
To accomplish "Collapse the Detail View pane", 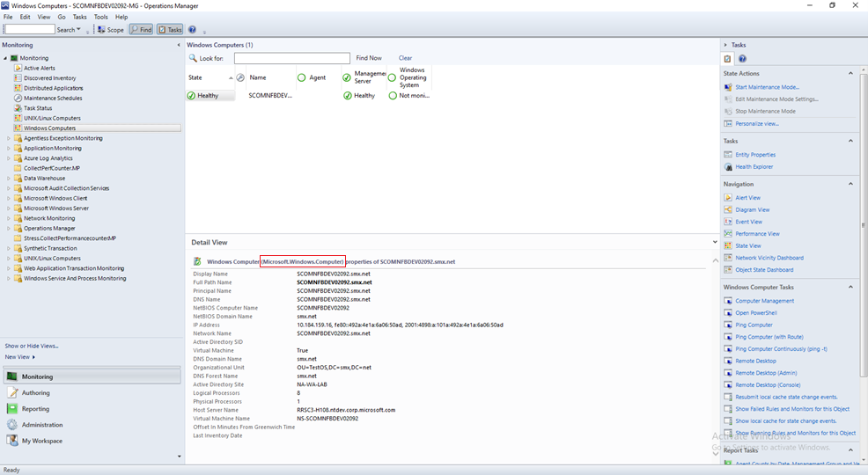I will point(715,242).
